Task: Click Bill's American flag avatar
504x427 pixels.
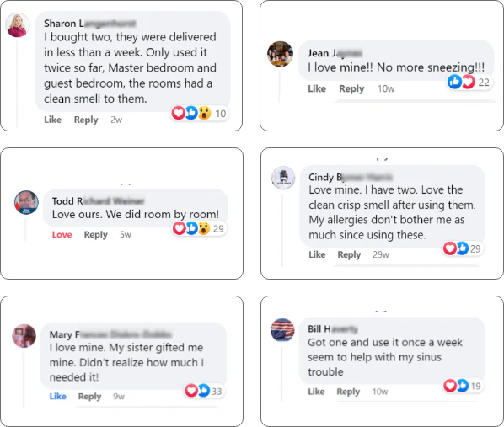Action: pos(282,329)
